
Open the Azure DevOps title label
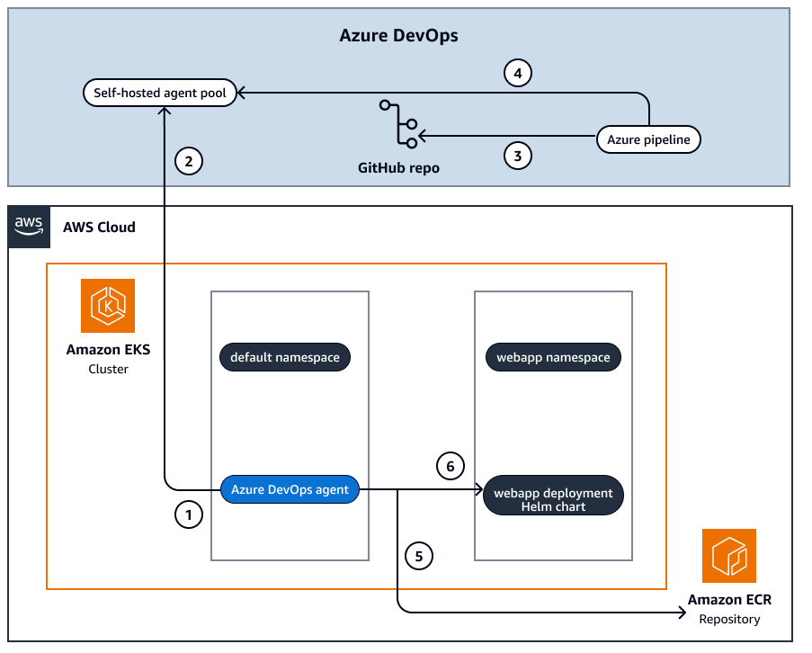point(398,35)
